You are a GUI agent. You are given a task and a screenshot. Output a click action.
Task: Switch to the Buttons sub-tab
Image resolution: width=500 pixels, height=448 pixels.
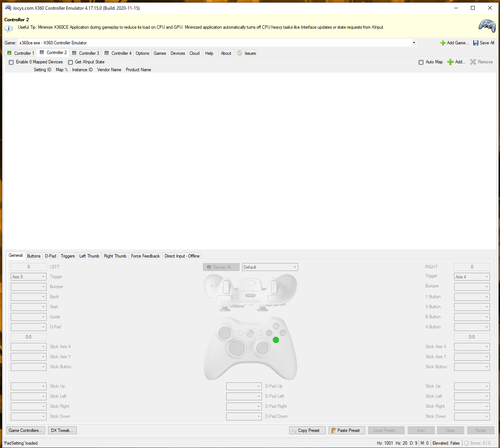34,256
